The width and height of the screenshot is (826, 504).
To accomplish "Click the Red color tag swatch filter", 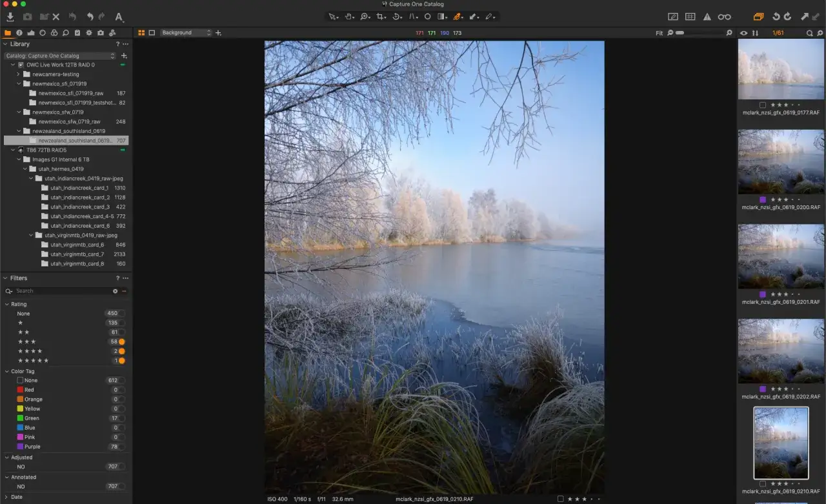I will (20, 390).
